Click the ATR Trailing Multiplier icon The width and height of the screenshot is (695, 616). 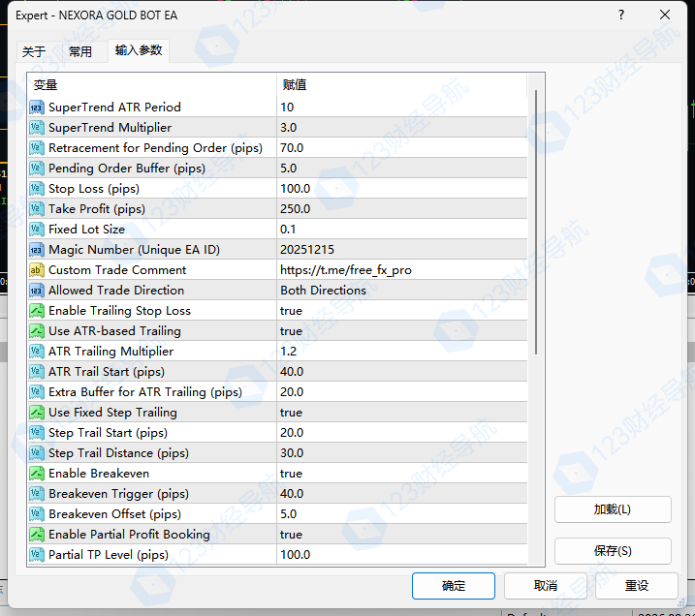click(36, 352)
